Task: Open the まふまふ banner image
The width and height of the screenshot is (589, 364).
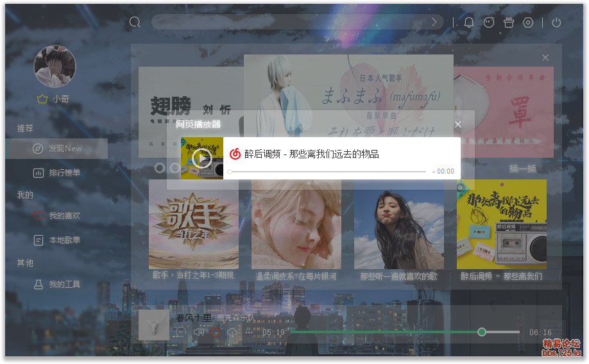Action: point(348,96)
